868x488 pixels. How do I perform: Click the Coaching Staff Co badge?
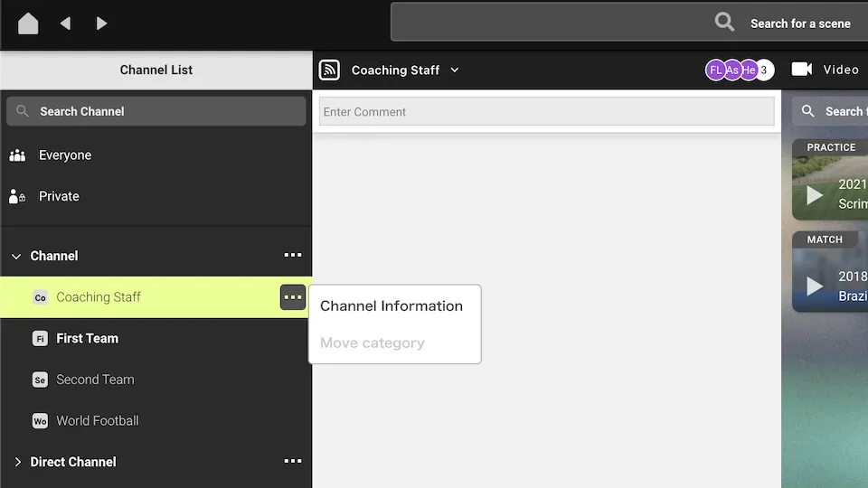(40, 297)
